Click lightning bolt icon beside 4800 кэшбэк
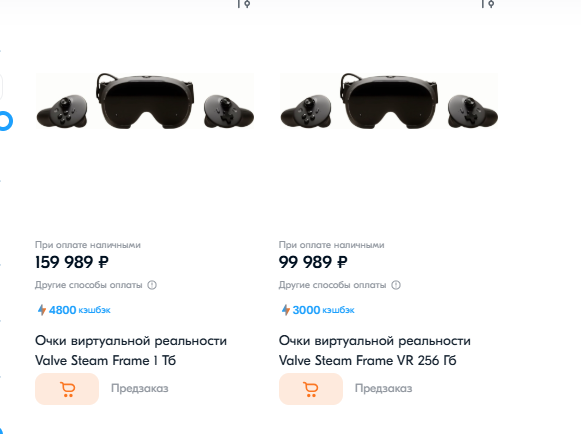This screenshot has width=581, height=434. pyautogui.click(x=42, y=310)
